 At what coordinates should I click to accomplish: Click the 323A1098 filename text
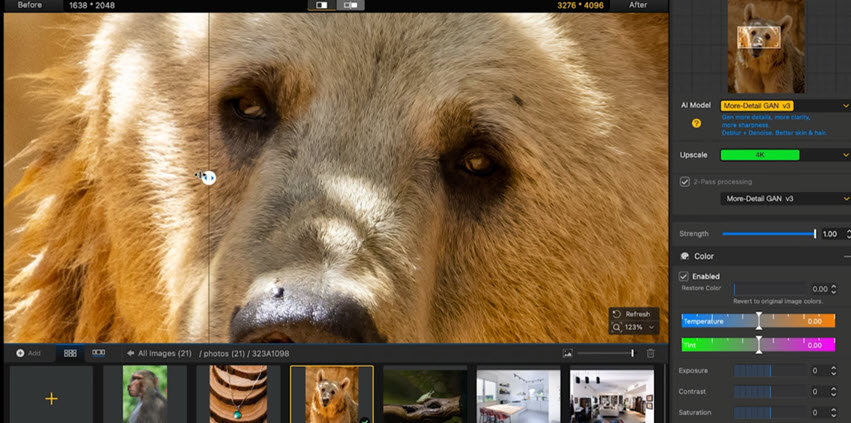(x=270, y=353)
